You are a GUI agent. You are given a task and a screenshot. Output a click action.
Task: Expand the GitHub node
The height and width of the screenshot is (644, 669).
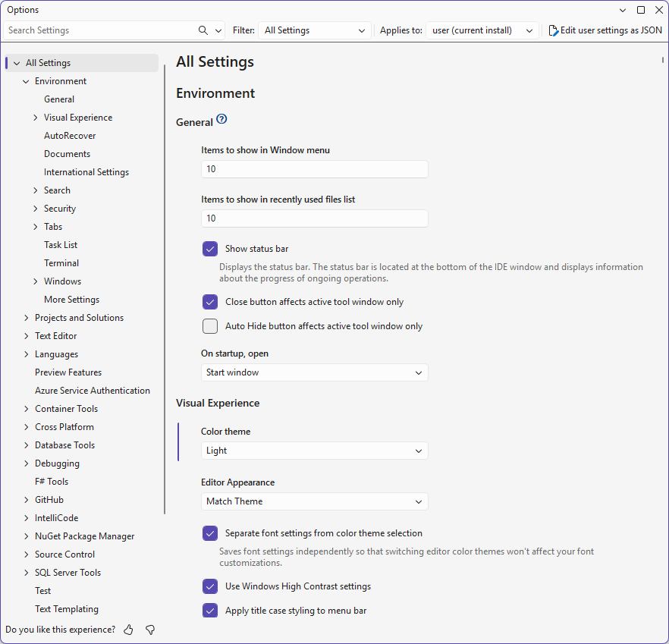pos(26,500)
